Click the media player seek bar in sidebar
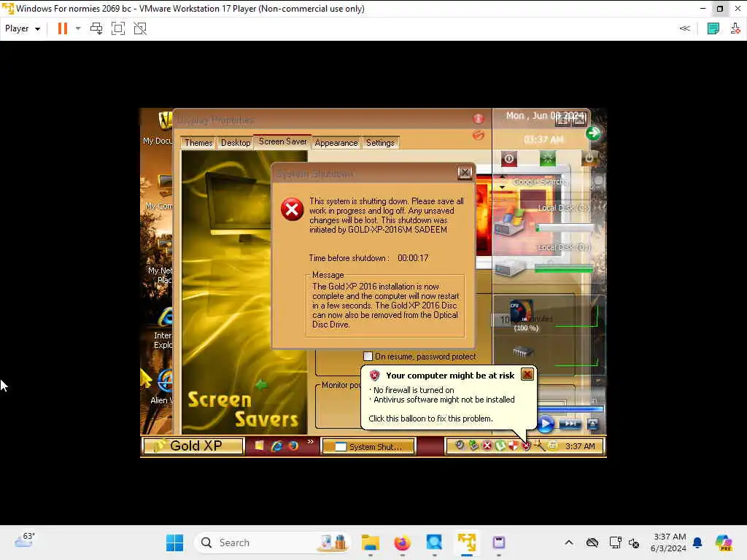747x560 pixels. [x=570, y=409]
